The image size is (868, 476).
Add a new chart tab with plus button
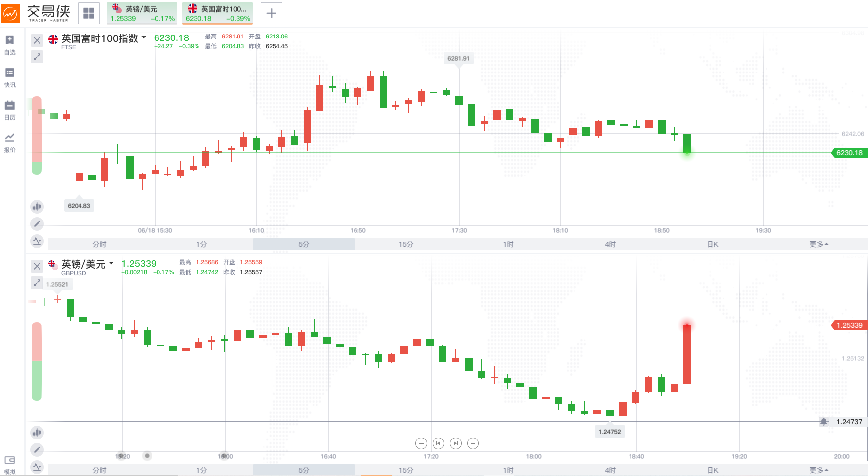272,13
